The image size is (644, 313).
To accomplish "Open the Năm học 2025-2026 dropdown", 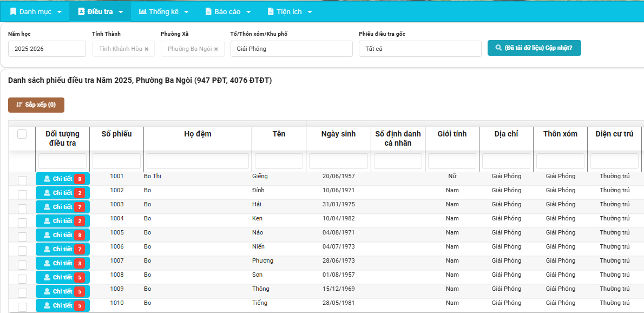I will (x=47, y=49).
